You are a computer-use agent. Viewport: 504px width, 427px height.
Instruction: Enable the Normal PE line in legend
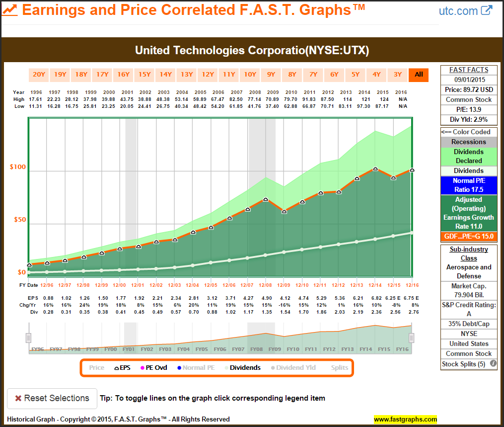[196, 368]
